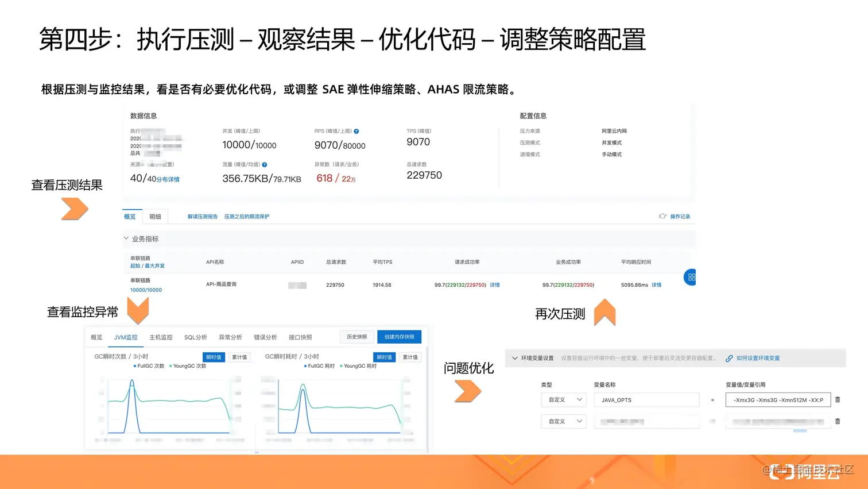Open the 概览 tab in monitoring panel
Viewport: 868px width, 489px height.
pyautogui.click(x=96, y=337)
